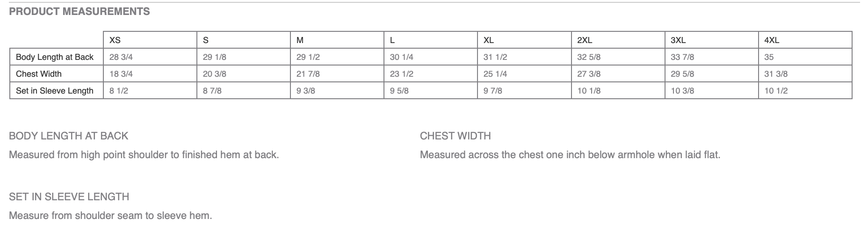
Task: Click the BODY LENGTH AT BACK description heading
Action: tap(68, 136)
